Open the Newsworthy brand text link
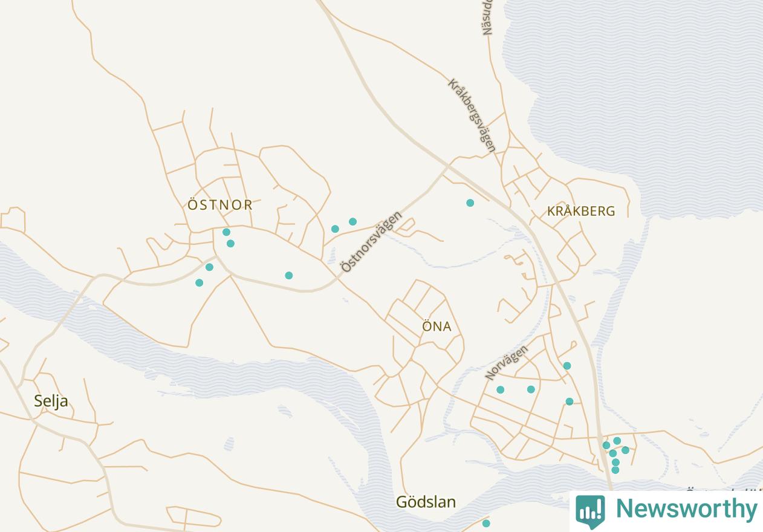763x532 pixels. point(686,508)
